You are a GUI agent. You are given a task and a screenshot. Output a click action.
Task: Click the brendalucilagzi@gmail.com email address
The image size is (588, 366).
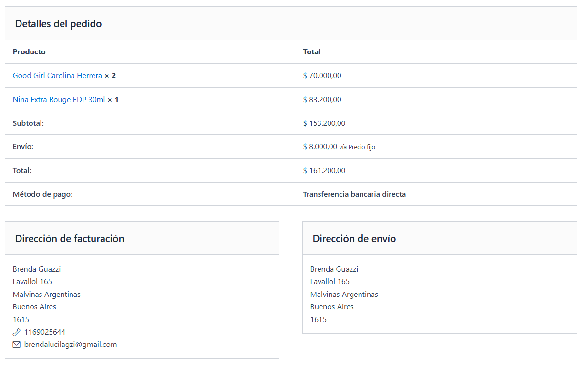coord(71,345)
